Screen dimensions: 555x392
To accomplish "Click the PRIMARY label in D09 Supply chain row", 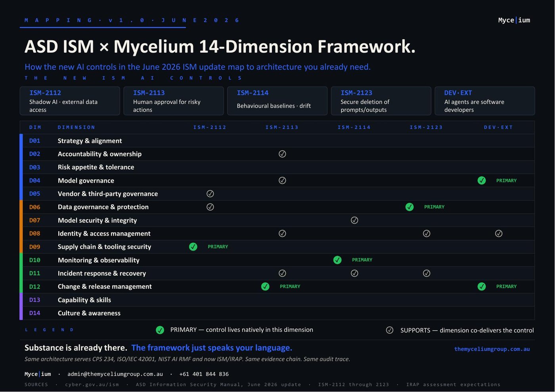I will click(x=218, y=247).
